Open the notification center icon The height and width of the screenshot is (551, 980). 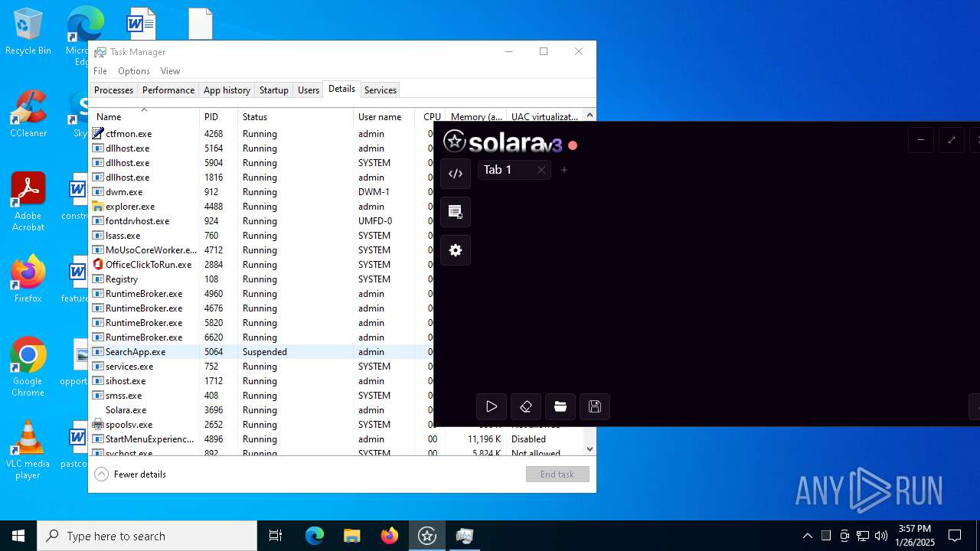point(955,536)
